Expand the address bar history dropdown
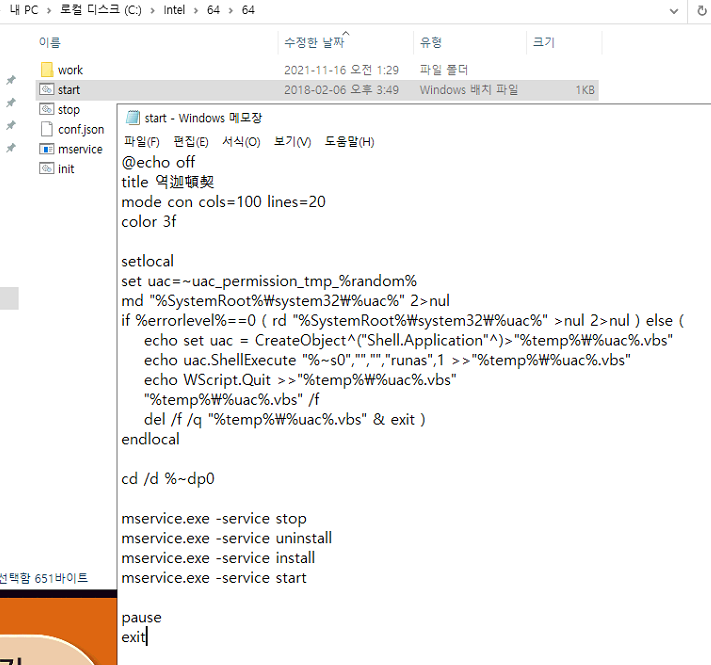This screenshot has height=665, width=711. tap(674, 11)
